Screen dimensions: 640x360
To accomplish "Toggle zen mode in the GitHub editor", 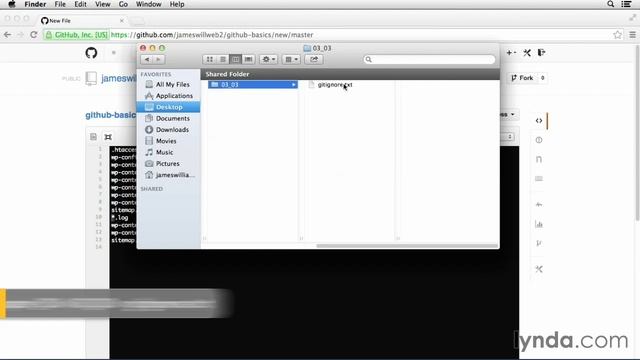I will coord(108,137).
